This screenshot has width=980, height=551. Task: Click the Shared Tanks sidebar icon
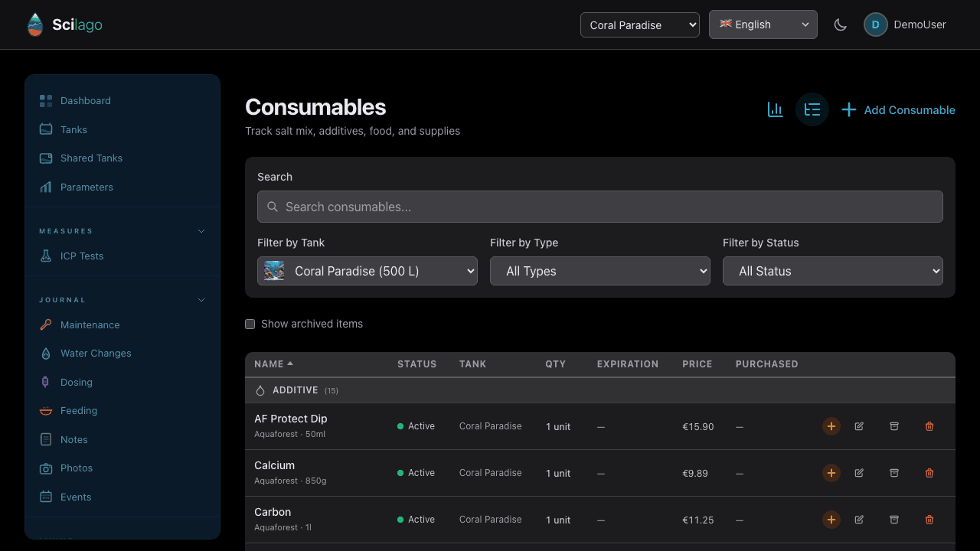coord(46,158)
